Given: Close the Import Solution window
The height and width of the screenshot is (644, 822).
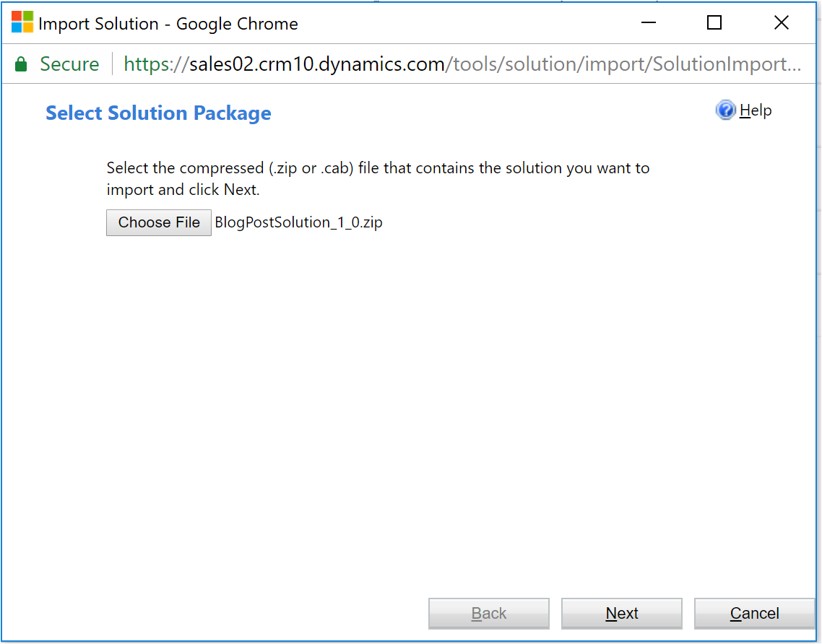Looking at the screenshot, I should tap(781, 23).
